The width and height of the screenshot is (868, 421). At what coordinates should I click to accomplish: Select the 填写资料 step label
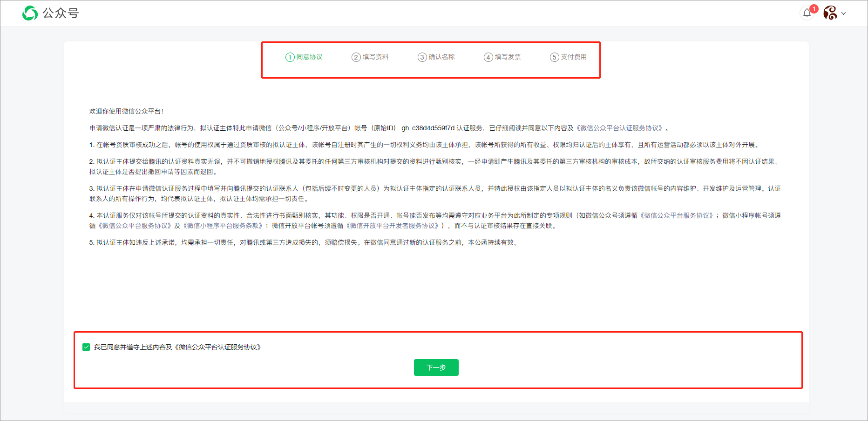pyautogui.click(x=376, y=57)
